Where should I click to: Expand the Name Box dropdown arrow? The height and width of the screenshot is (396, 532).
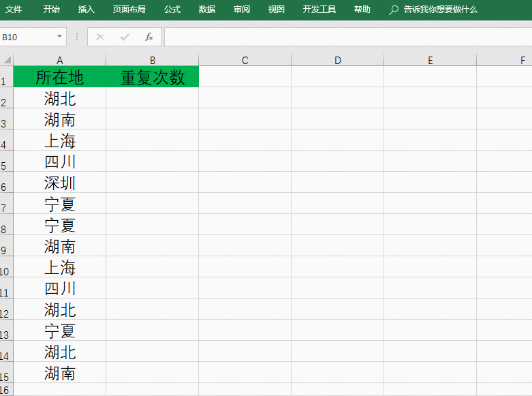pos(60,36)
